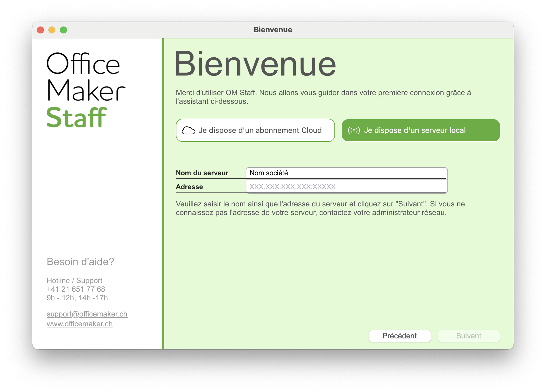Click the 'Nom du serveur' label

click(202, 173)
